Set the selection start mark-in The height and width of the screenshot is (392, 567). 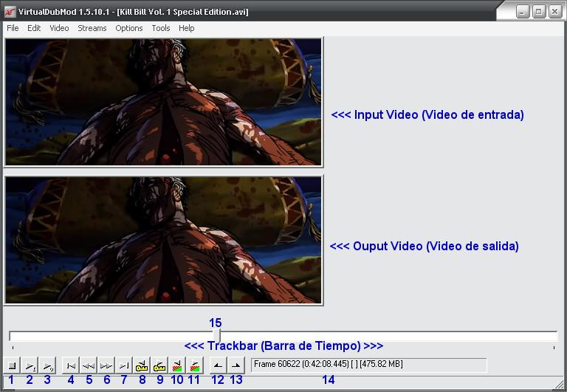(218, 365)
